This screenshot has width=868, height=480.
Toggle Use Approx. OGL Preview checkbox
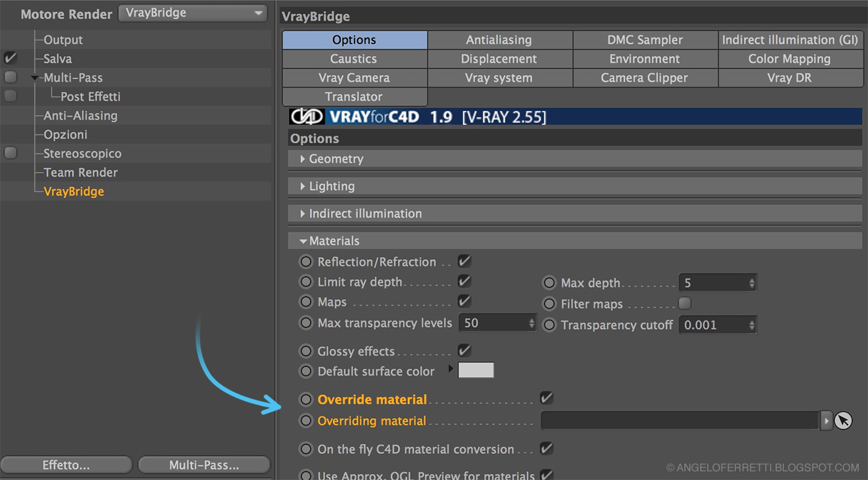click(x=546, y=475)
